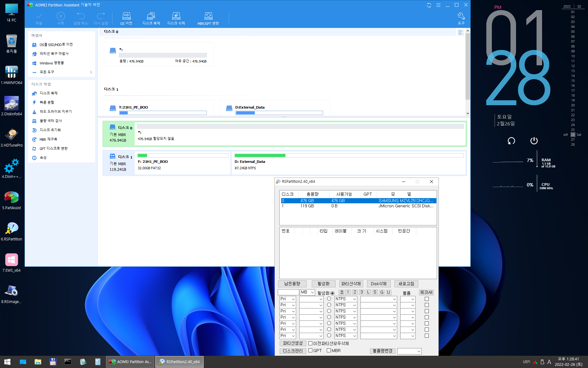Click the Disk삭제 button
Image resolution: width=588 pixels, height=368 pixels.
(x=379, y=284)
